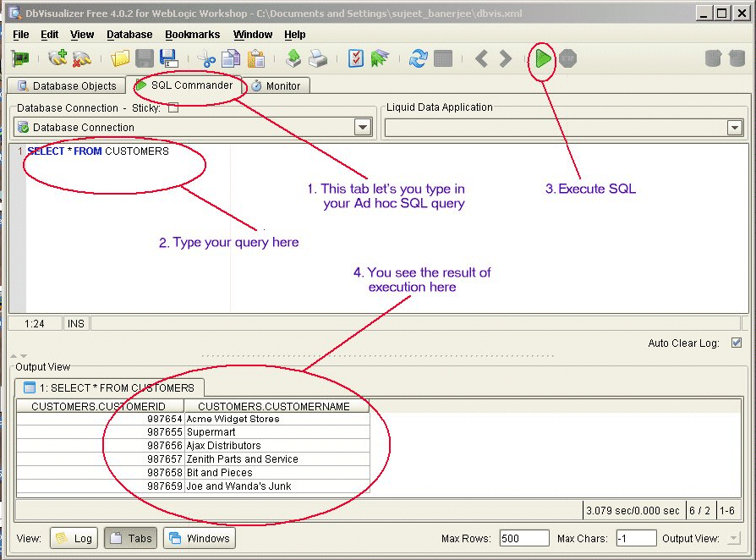Print using the printer icon
This screenshot has width=756, height=560.
[318, 59]
